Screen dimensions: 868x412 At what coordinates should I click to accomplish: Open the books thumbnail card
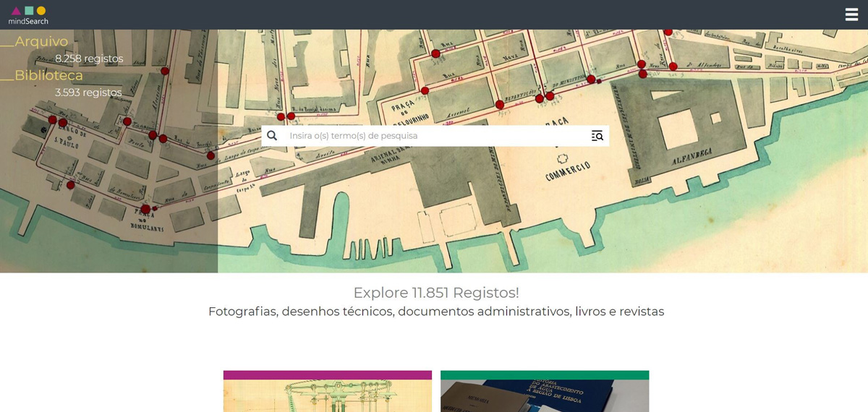[x=545, y=391]
